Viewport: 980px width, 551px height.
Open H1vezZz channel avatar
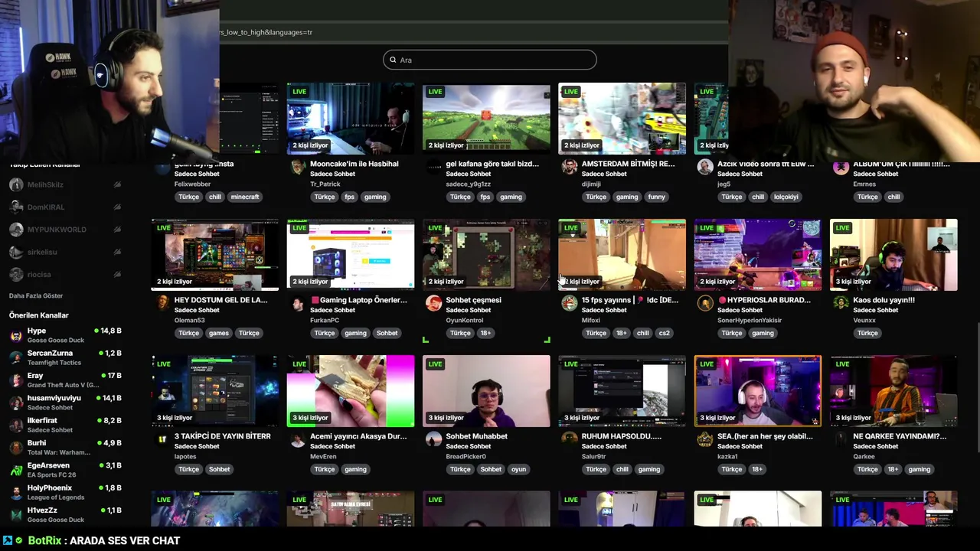click(x=16, y=514)
